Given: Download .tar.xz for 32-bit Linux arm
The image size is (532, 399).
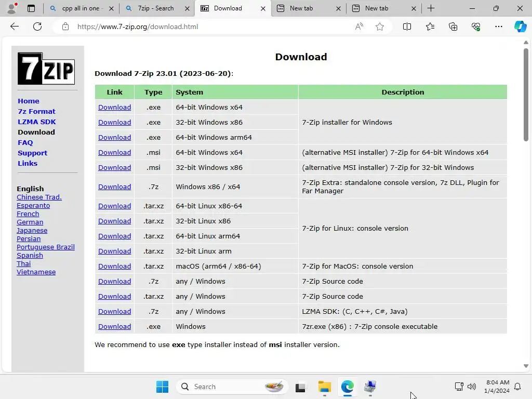Looking at the screenshot, I should (114, 251).
